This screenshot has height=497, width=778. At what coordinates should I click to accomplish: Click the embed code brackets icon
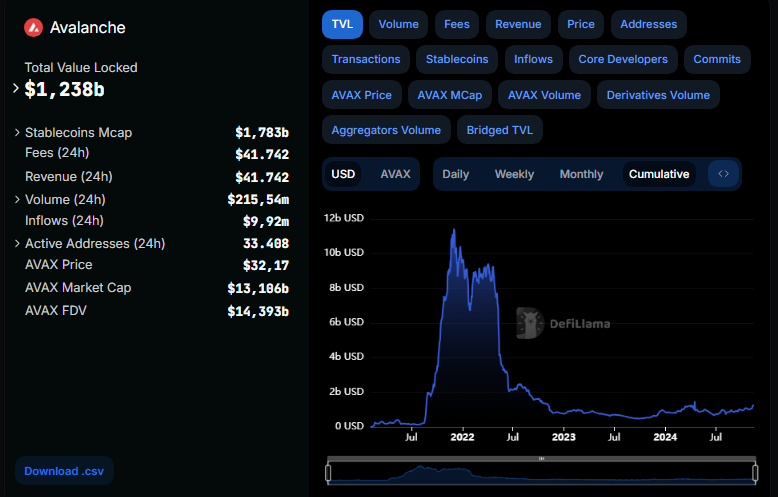tap(723, 174)
